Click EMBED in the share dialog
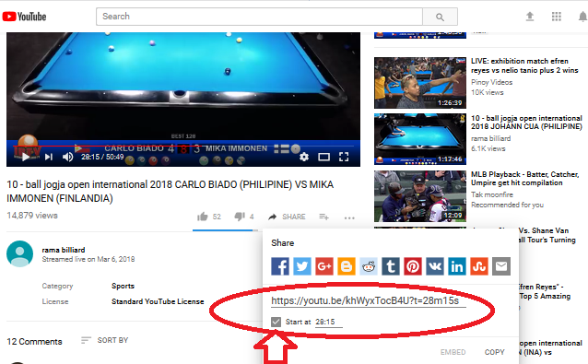This screenshot has width=588, height=364. coord(453,352)
